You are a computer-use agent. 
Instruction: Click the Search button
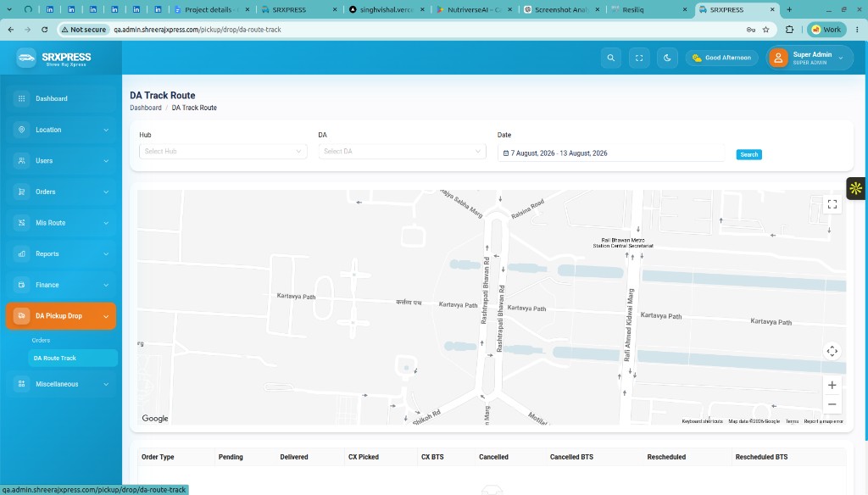tap(749, 154)
